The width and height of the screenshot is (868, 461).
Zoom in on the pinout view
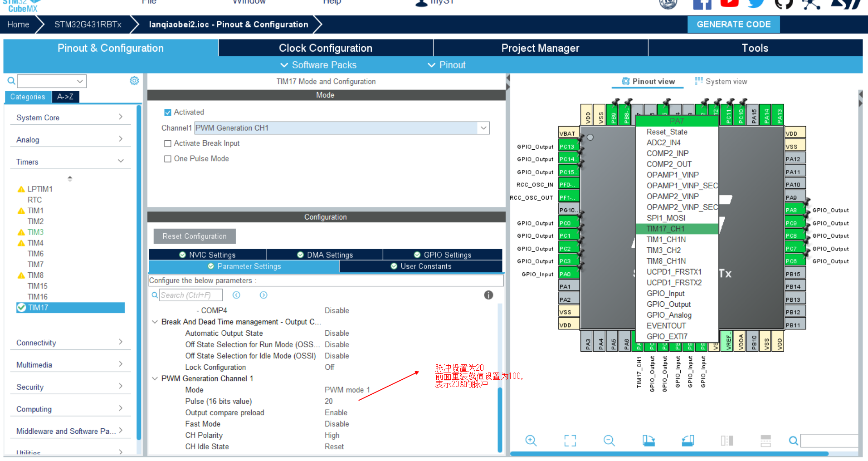pos(531,440)
